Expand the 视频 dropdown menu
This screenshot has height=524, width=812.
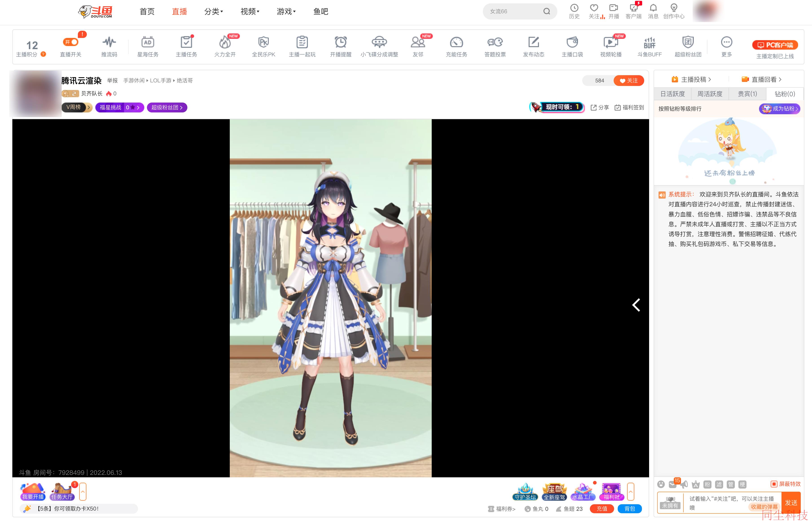tap(250, 12)
